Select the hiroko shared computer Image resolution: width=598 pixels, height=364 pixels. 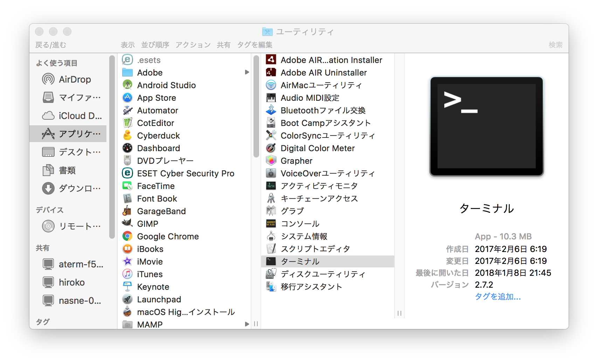pos(68,282)
